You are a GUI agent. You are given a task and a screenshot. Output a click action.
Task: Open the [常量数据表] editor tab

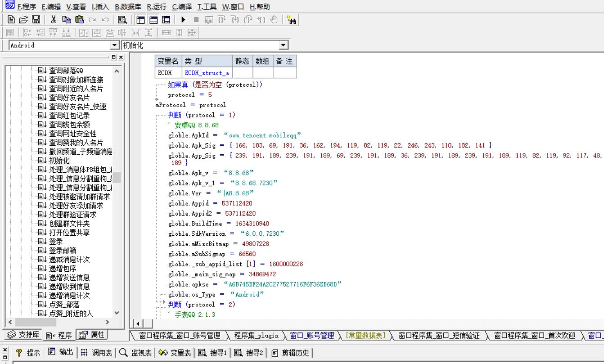click(365, 335)
